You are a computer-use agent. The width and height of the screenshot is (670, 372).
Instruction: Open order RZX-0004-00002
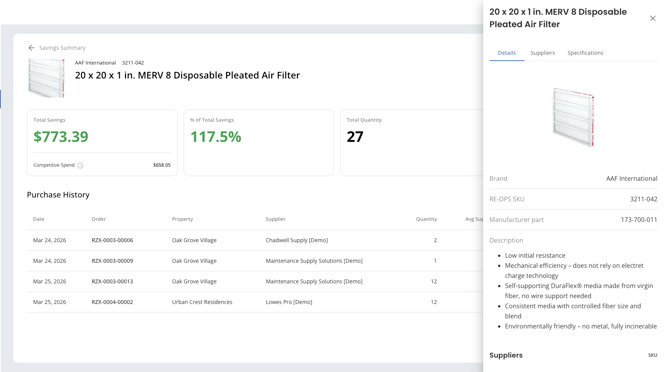[112, 302]
